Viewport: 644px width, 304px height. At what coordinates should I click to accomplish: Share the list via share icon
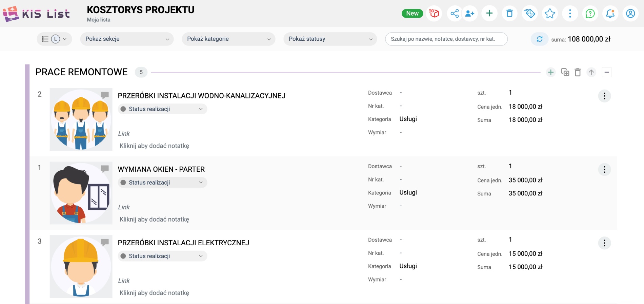coord(455,13)
